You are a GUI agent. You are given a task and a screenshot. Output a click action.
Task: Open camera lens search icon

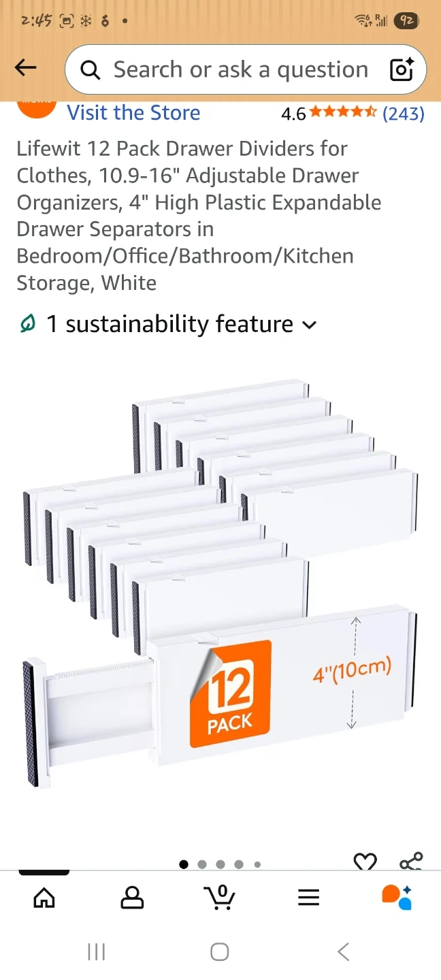tap(402, 69)
